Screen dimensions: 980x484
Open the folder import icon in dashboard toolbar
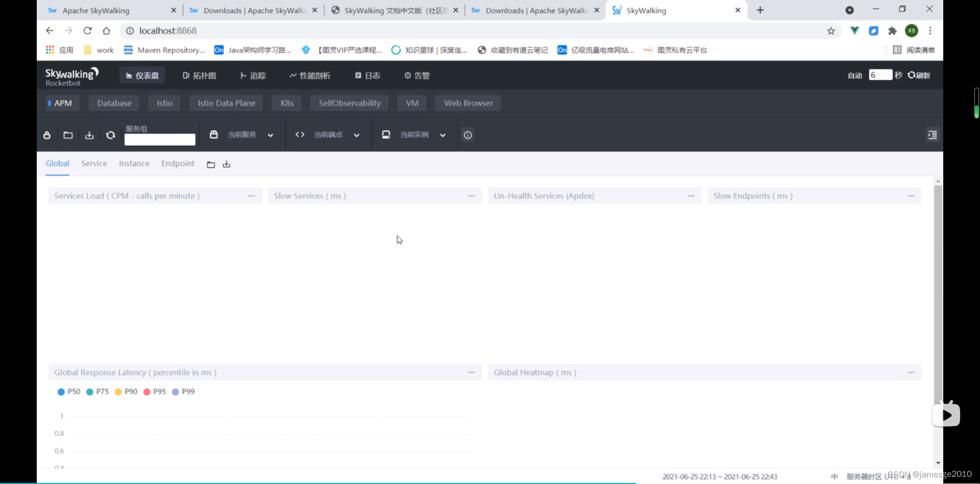(68, 135)
